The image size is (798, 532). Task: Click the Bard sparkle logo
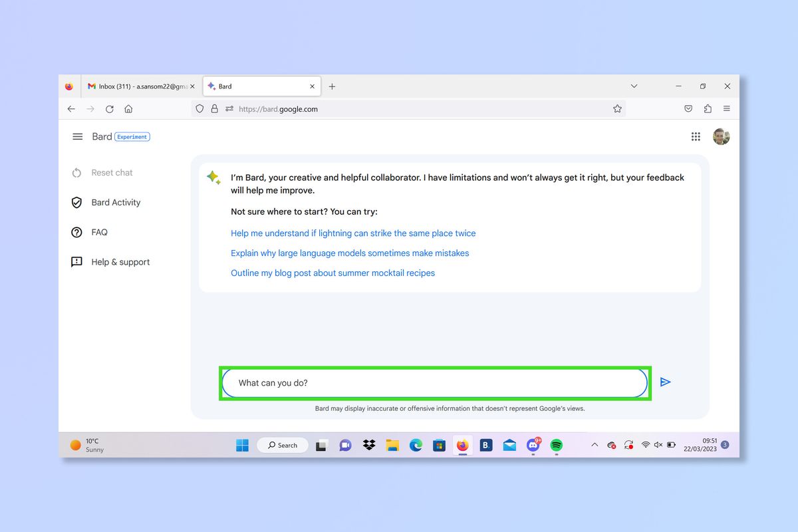[x=213, y=178]
